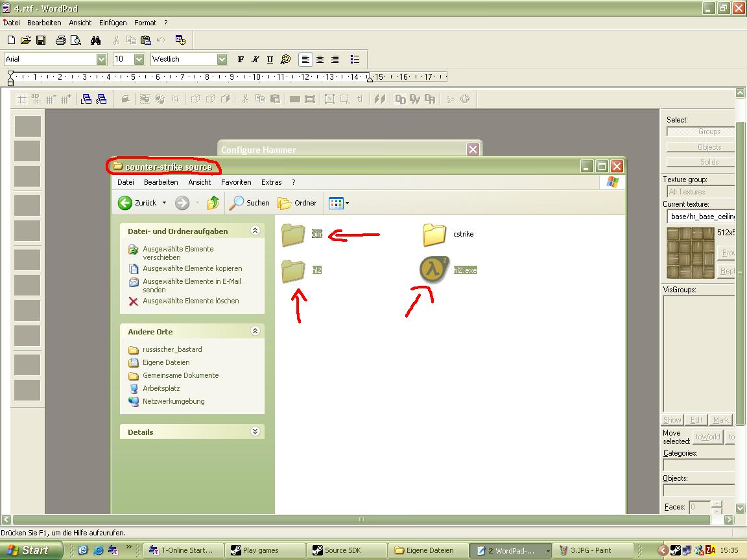Click the ZoneAlarm ZA tray icon

click(x=711, y=550)
